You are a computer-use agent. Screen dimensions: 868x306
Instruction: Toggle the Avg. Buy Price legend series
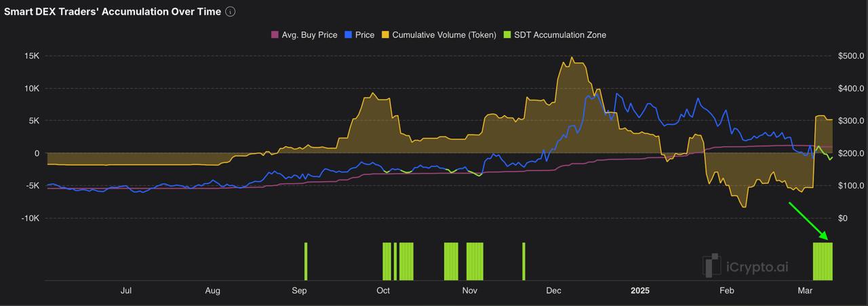pyautogui.click(x=304, y=35)
